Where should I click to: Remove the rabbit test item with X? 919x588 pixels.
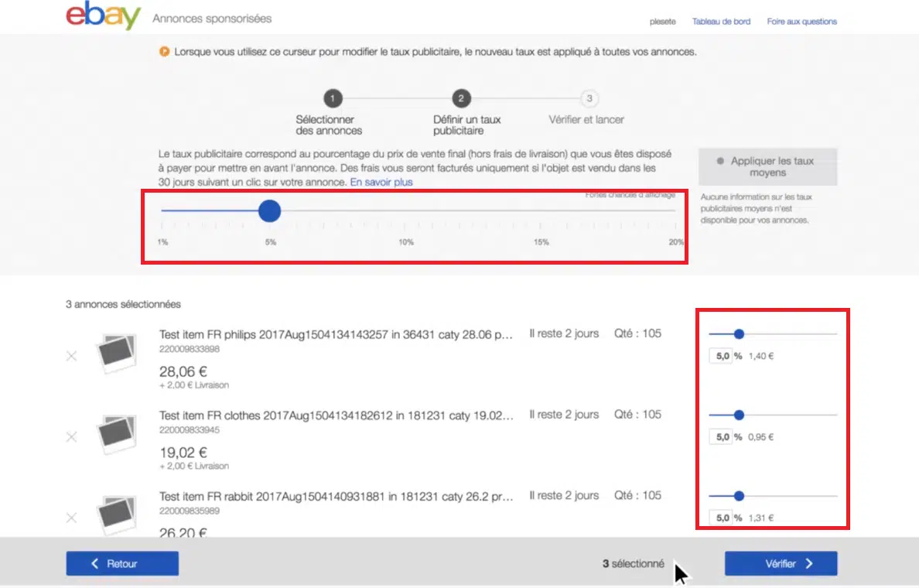point(71,518)
